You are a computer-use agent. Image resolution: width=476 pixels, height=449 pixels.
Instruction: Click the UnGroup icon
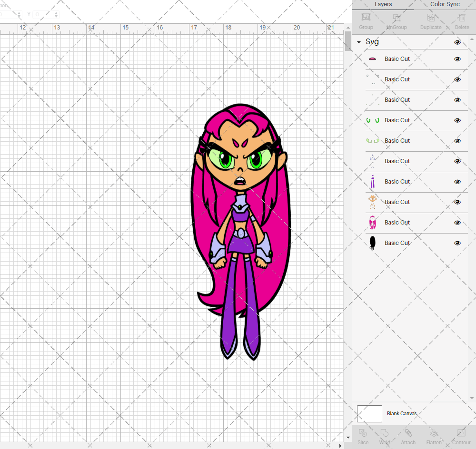(396, 17)
